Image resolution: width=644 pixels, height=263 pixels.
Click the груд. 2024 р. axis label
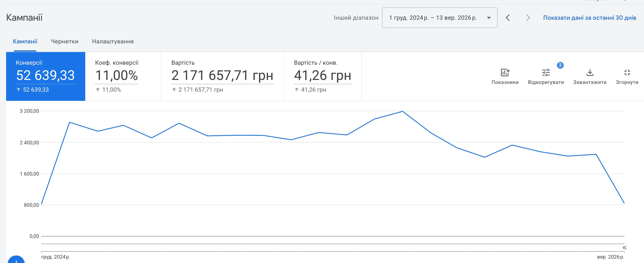(x=55, y=257)
